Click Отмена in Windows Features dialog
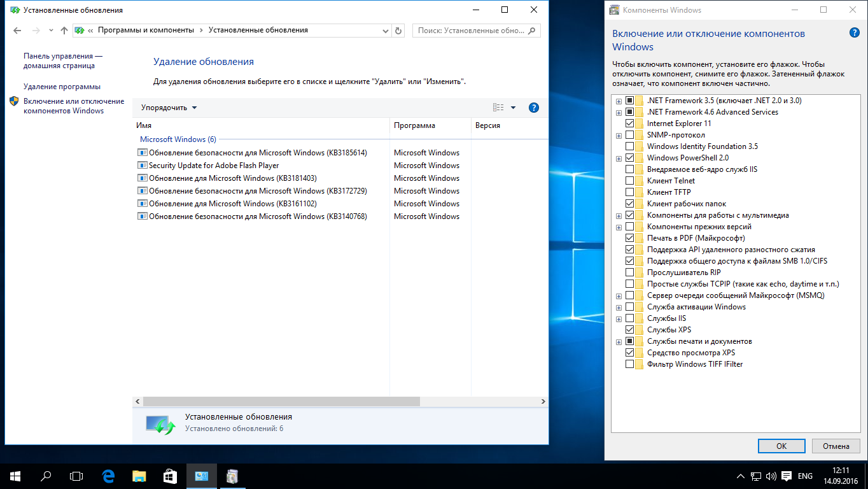Screen dimensions: 868x489 click(836, 446)
